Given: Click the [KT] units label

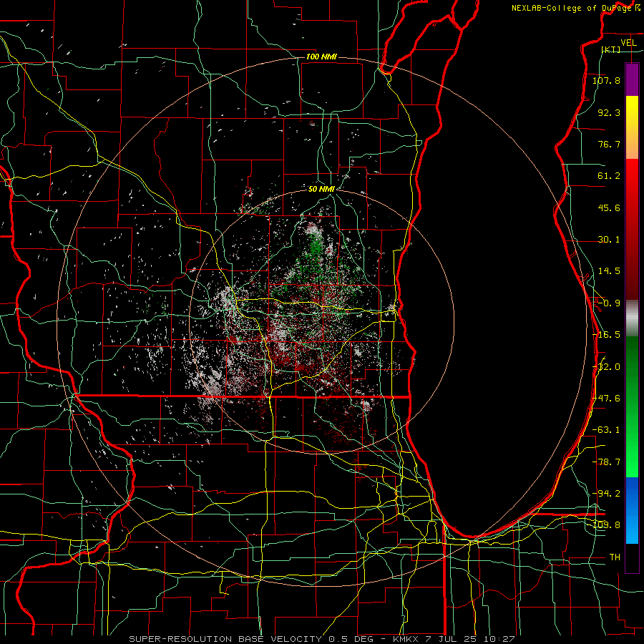Looking at the screenshot, I should (x=611, y=49).
